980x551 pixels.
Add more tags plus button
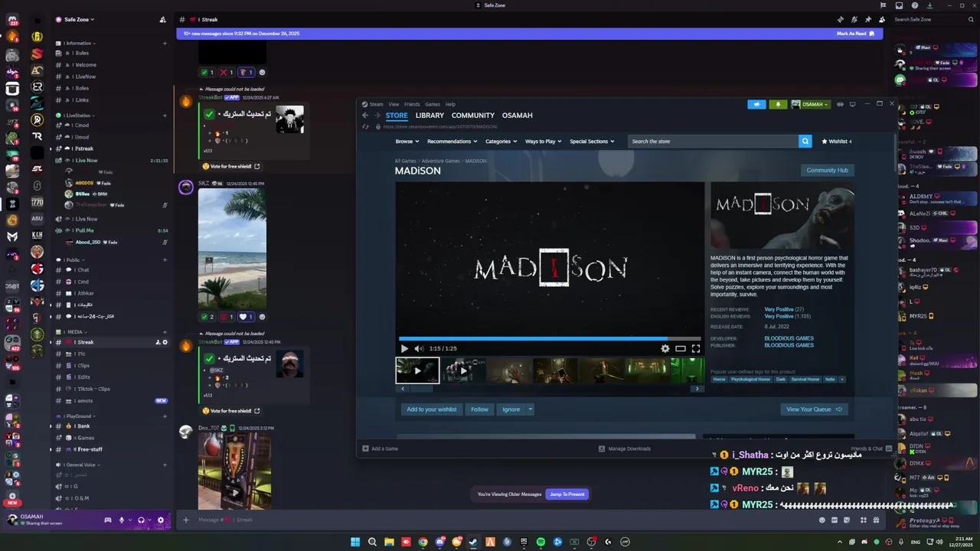(x=842, y=380)
